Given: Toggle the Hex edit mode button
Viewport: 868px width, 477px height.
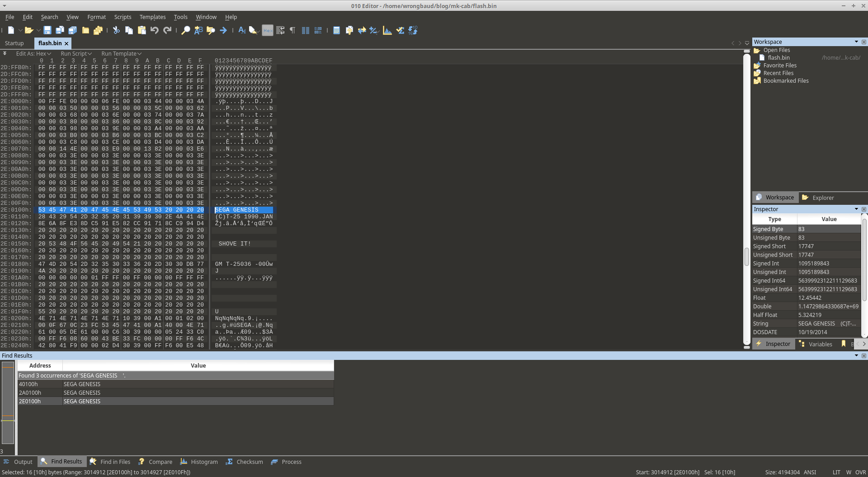Looking at the screenshot, I should (x=268, y=30).
